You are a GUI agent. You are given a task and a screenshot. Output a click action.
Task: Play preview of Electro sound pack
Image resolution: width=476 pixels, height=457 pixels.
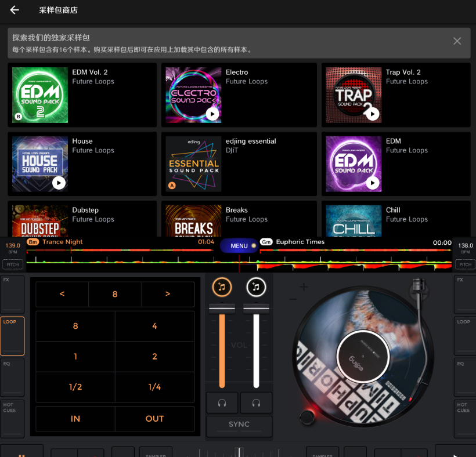coord(212,114)
